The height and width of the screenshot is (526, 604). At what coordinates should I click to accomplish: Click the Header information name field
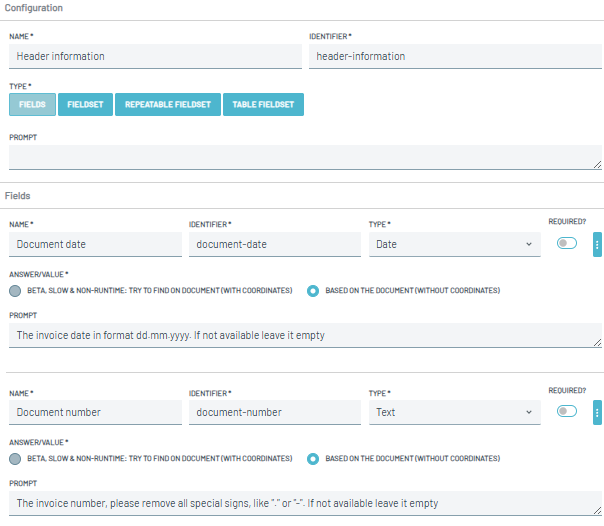point(155,57)
